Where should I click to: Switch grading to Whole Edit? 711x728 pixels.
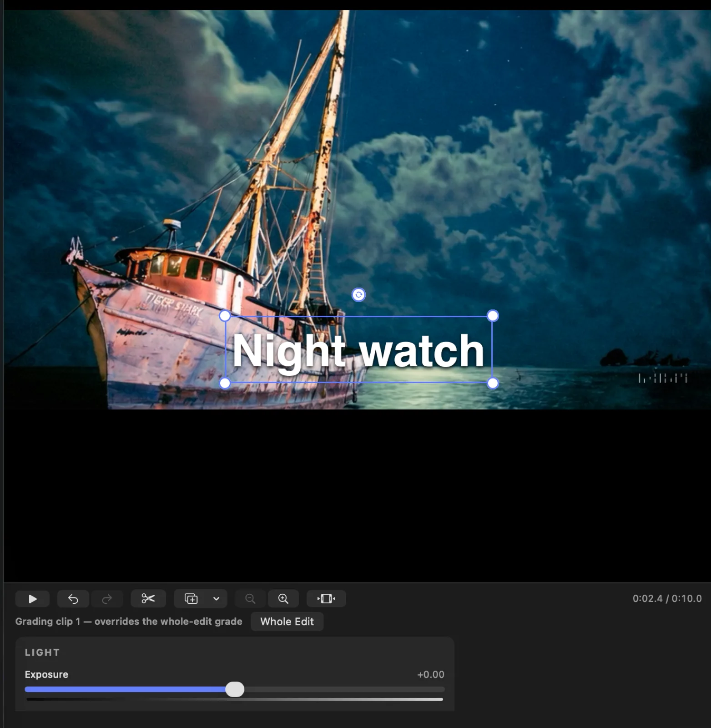(x=287, y=622)
